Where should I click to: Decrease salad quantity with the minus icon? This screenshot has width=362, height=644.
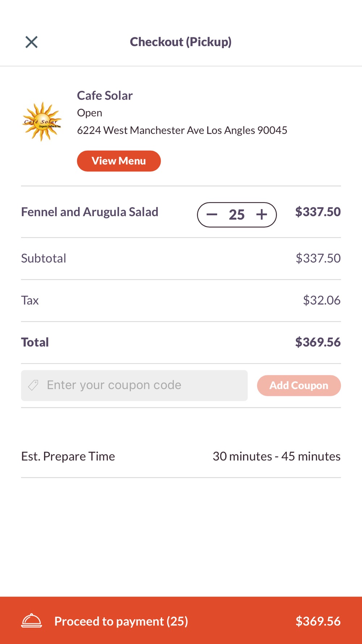[212, 214]
